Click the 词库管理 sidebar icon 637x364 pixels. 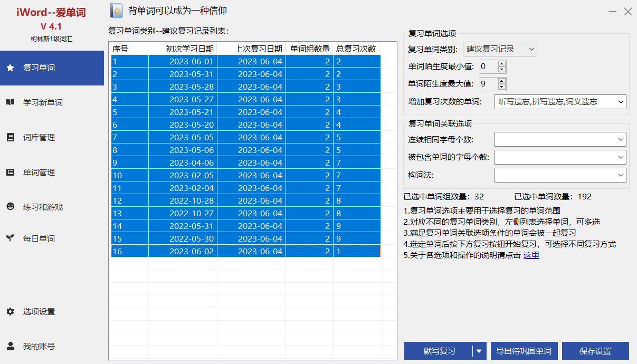[10, 137]
